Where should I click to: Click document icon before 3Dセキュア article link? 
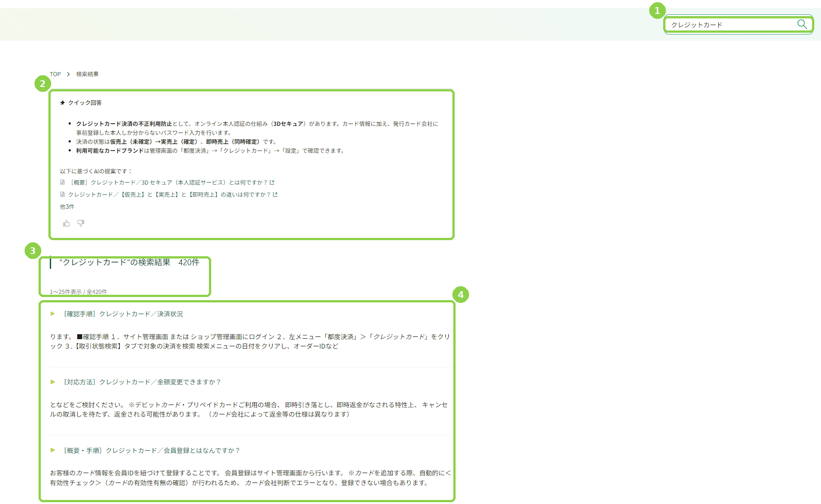(62, 182)
